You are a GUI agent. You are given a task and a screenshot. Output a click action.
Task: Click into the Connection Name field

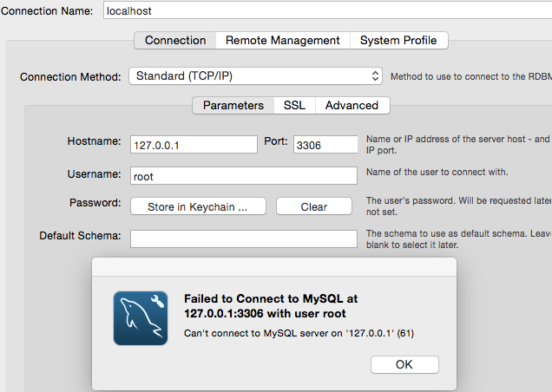pyautogui.click(x=327, y=10)
